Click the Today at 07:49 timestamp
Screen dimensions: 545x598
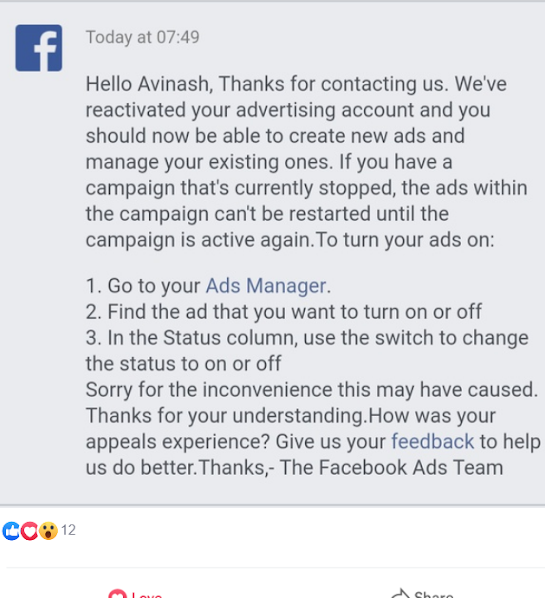[143, 37]
